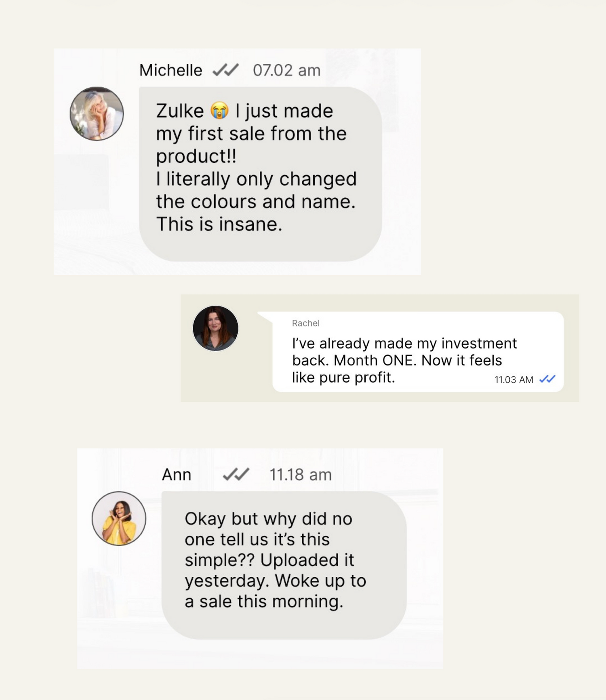This screenshot has height=700, width=606.
Task: Click the double-check read receipt next to Ann
Action: [x=236, y=475]
